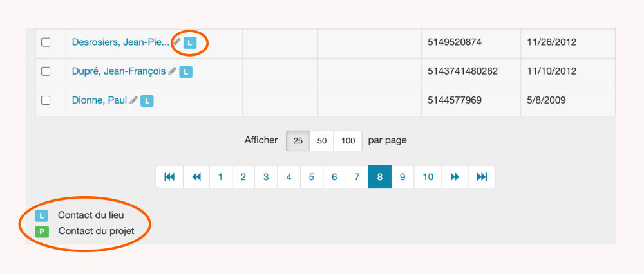Screen dimensions: 644x274
Task: Check the box for Desrosiers, Jean-Pie...
Action: (46, 42)
